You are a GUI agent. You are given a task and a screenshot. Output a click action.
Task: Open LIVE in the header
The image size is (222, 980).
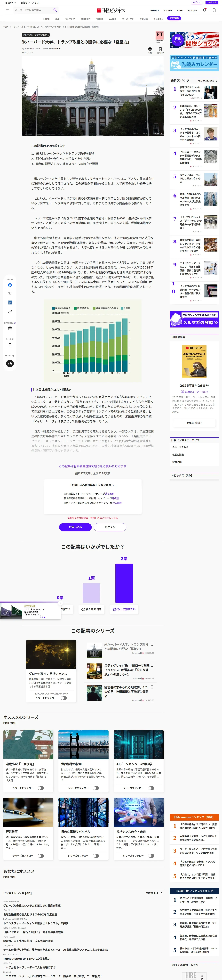(x=180, y=10)
